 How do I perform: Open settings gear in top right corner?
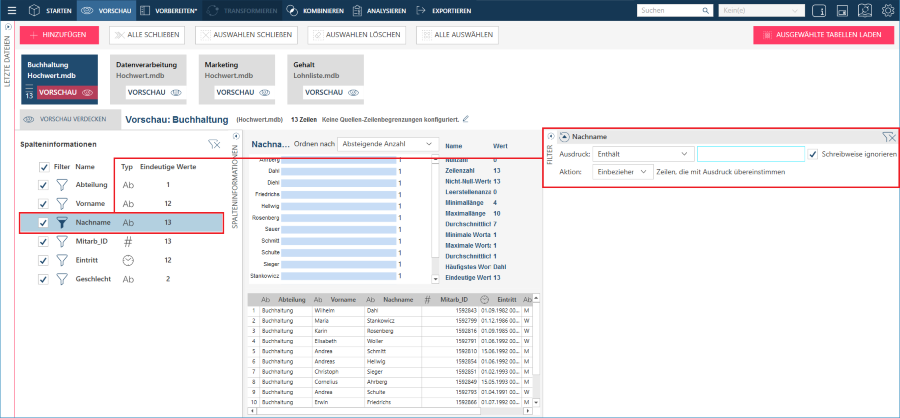coord(888,10)
